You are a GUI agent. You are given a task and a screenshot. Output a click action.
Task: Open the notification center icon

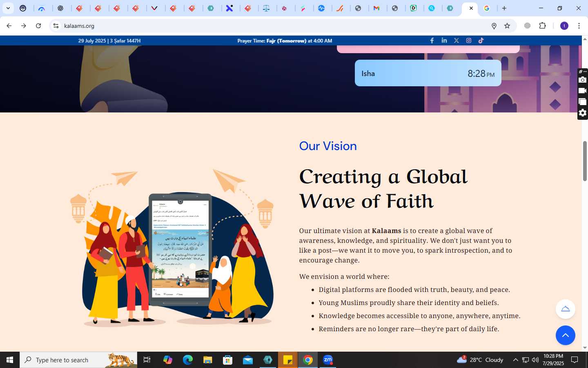575,360
